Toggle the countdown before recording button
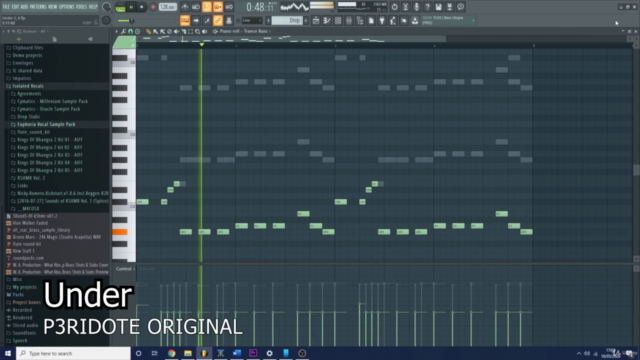Screen dimensions: 640x360 [207, 7]
